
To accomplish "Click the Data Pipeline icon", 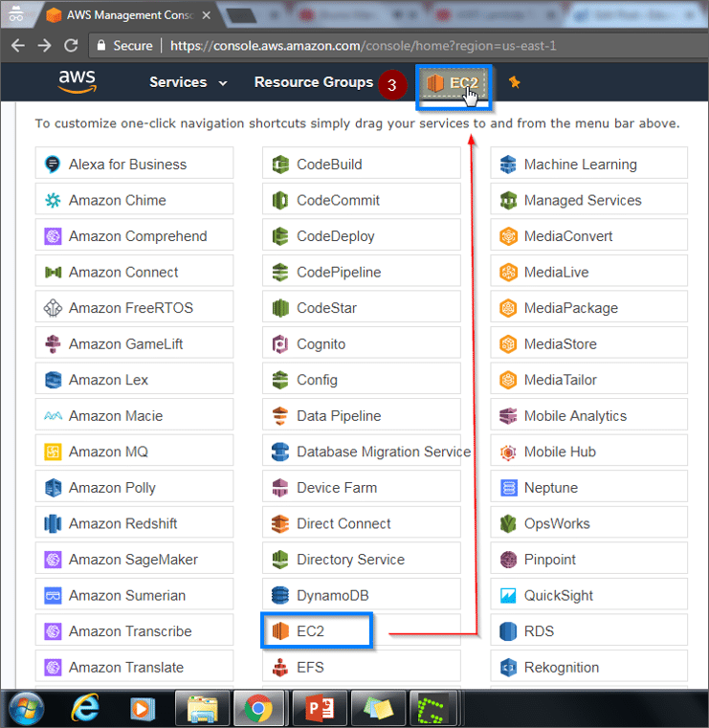I will pyautogui.click(x=280, y=415).
